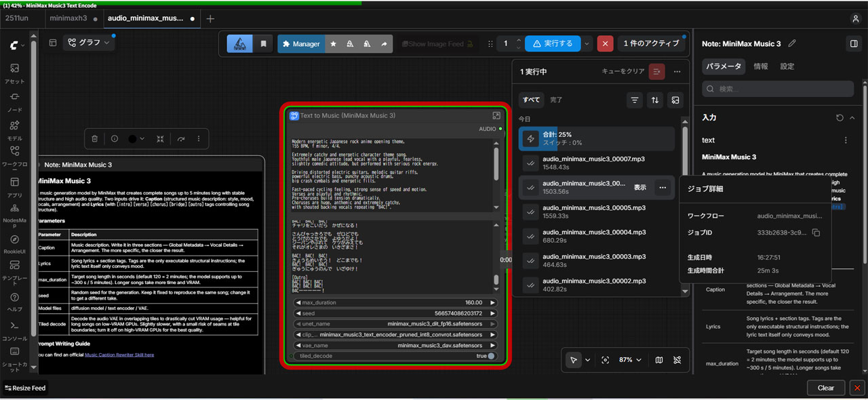Open the アセット panel in the sidebar
Viewport: 868px width, 400px height.
(x=14, y=73)
